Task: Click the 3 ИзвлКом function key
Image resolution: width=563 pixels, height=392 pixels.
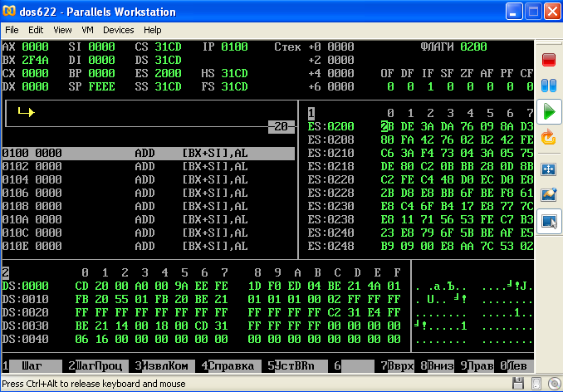Action: tap(164, 365)
